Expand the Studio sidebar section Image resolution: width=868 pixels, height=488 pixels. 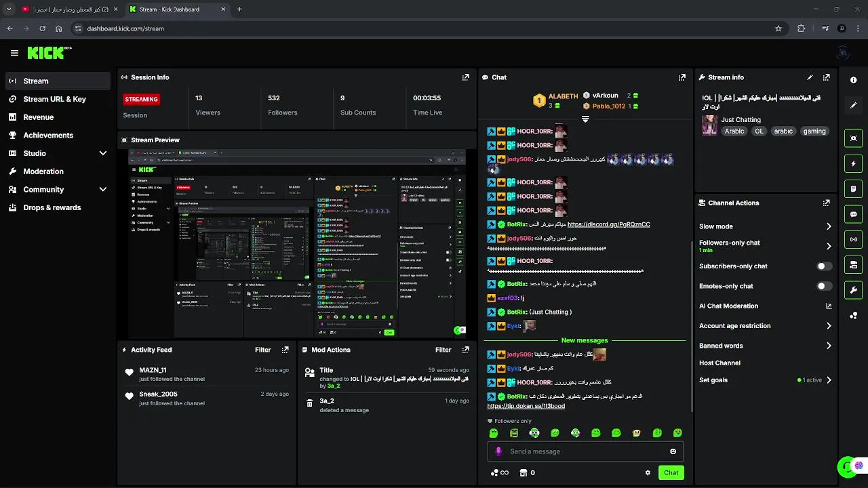103,153
